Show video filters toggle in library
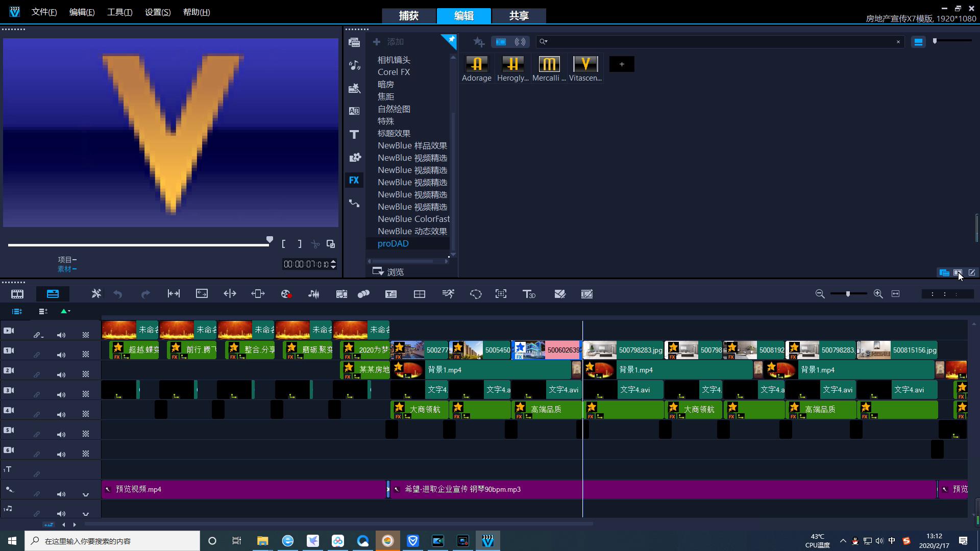The width and height of the screenshot is (980, 551). click(501, 42)
